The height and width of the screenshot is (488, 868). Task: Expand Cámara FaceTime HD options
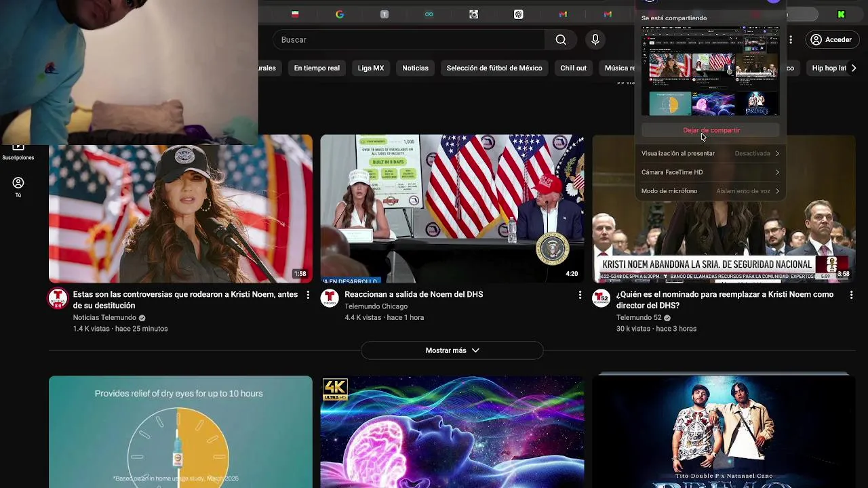[711, 172]
